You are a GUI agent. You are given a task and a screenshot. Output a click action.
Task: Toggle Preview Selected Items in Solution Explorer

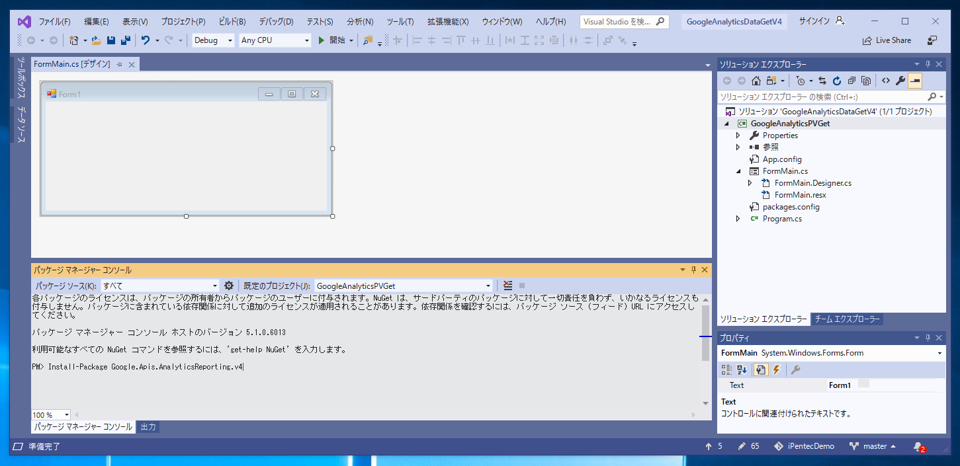click(x=915, y=81)
